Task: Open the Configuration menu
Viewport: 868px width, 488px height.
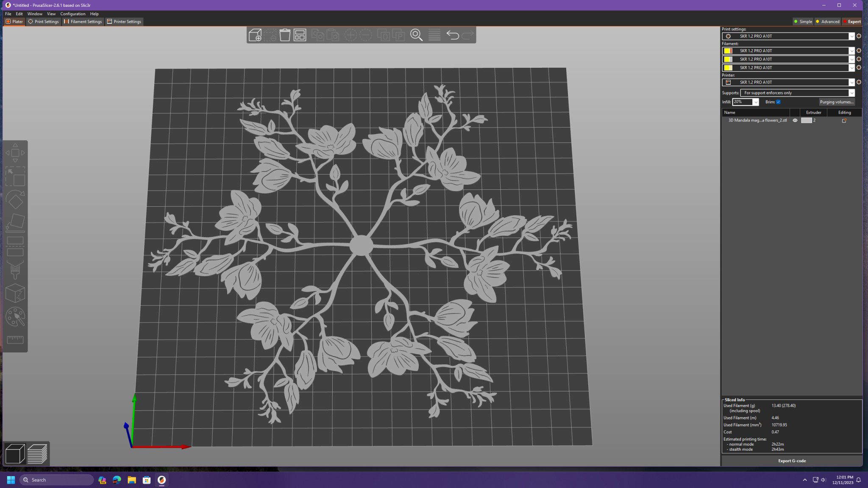Action: (x=72, y=14)
